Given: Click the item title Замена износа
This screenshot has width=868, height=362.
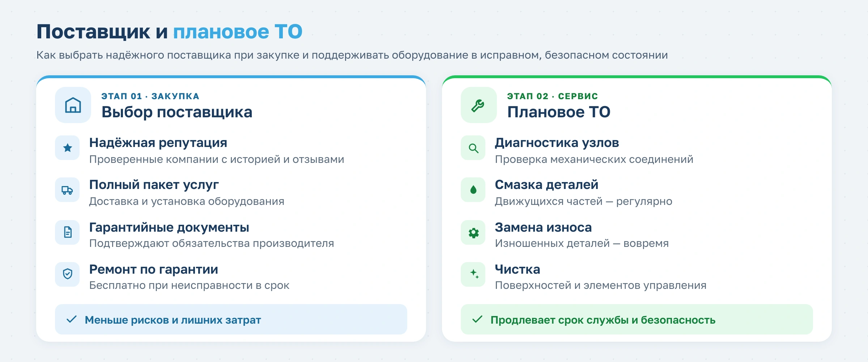Looking at the screenshot, I should click(543, 227).
